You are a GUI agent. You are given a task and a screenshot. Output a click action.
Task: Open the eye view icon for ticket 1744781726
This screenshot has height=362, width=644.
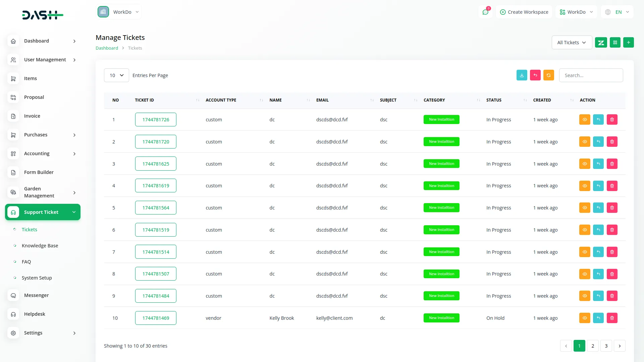pyautogui.click(x=585, y=119)
